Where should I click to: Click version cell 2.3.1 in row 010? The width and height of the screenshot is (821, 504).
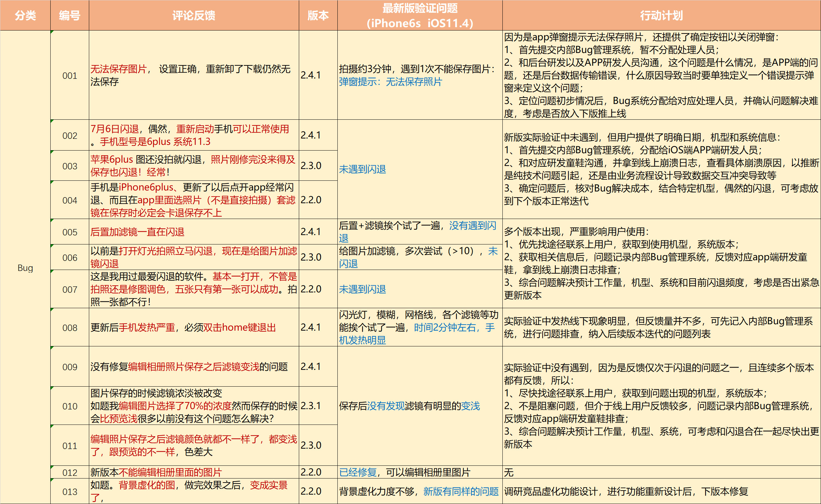[318, 406]
